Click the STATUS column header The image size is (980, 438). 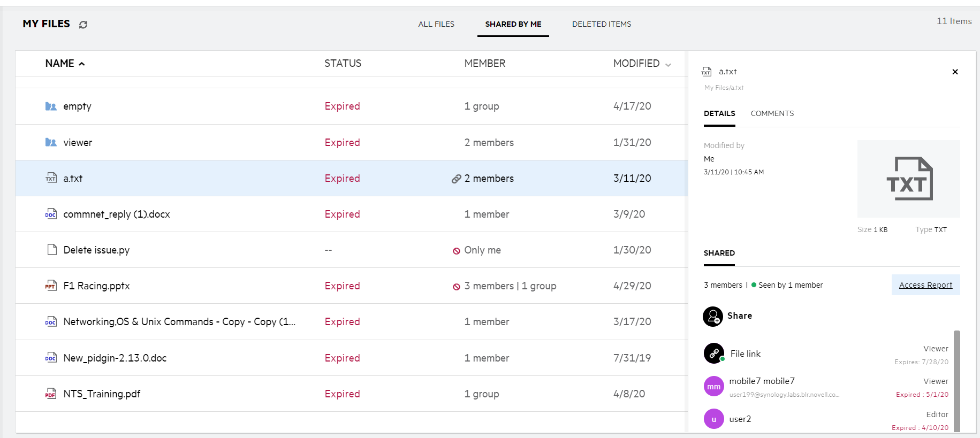tap(343, 64)
